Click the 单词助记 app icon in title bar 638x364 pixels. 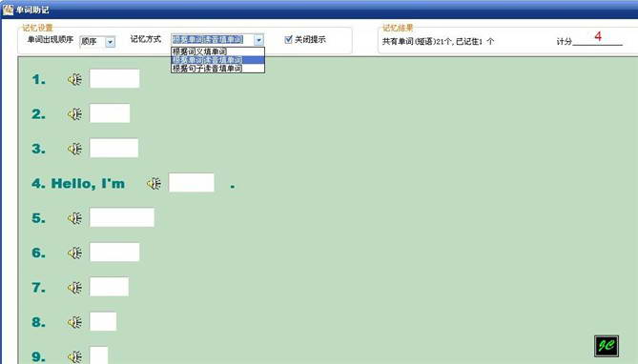coord(8,9)
